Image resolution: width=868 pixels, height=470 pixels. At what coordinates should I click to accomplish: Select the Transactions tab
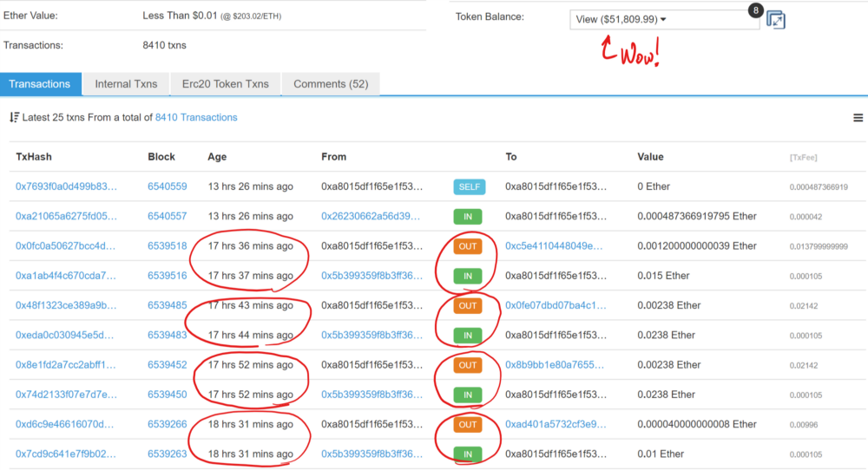(x=40, y=84)
